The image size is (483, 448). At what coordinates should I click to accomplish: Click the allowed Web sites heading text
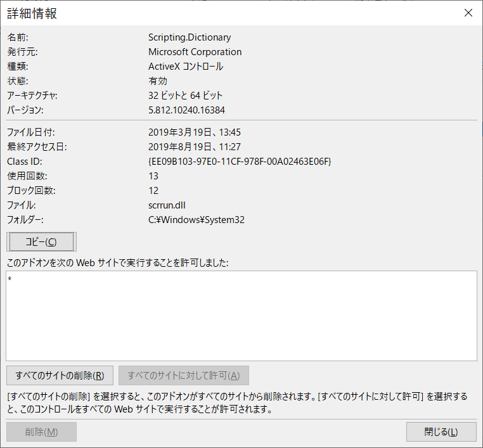pyautogui.click(x=117, y=262)
